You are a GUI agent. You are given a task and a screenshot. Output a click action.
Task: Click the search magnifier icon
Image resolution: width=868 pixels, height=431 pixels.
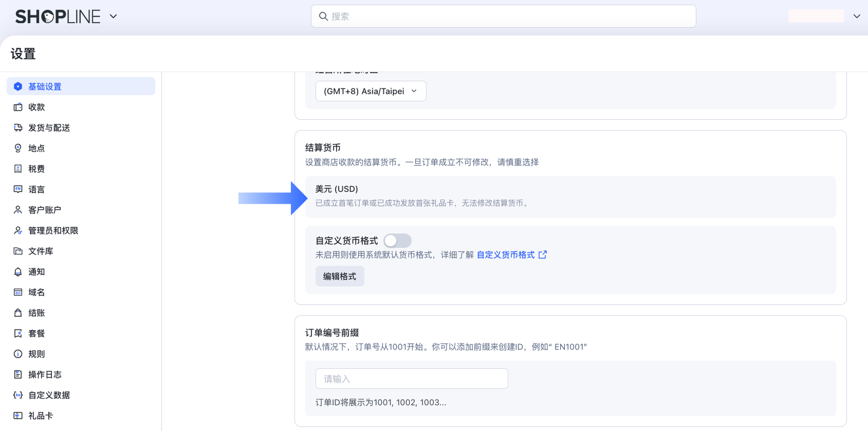(x=323, y=16)
